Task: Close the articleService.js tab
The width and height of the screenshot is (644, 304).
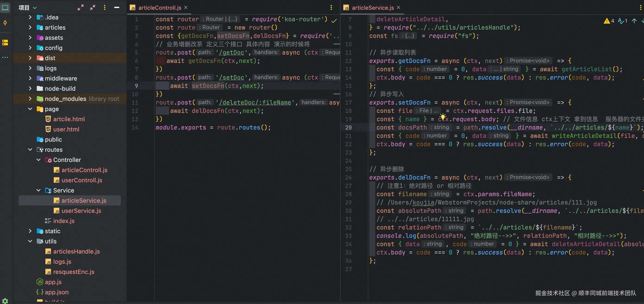Action: coord(398,7)
